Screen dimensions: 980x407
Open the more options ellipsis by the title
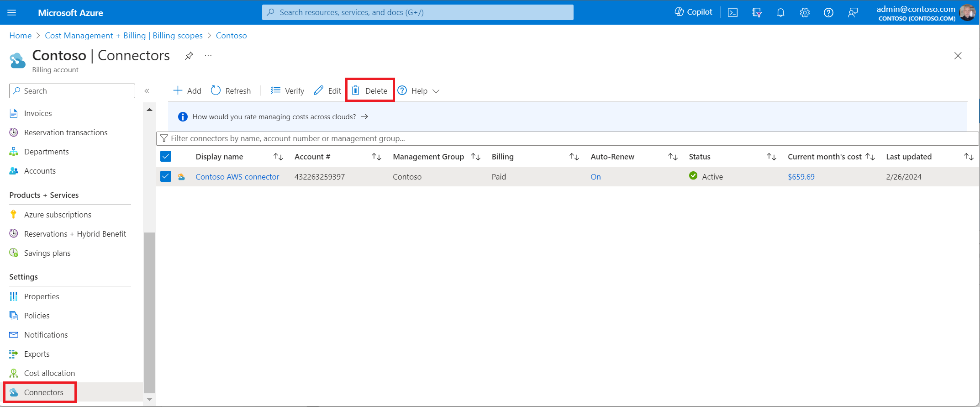[x=208, y=56]
